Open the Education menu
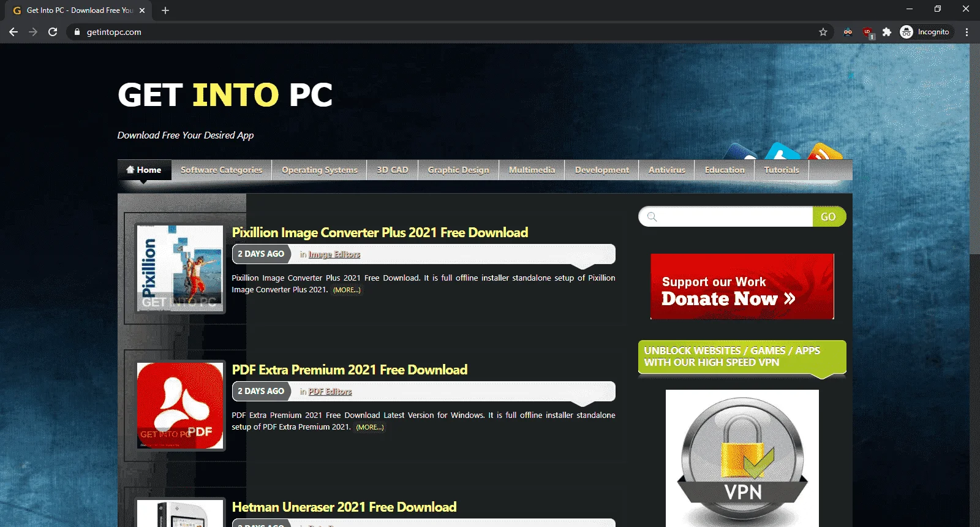Viewport: 980px width, 527px height. point(725,170)
